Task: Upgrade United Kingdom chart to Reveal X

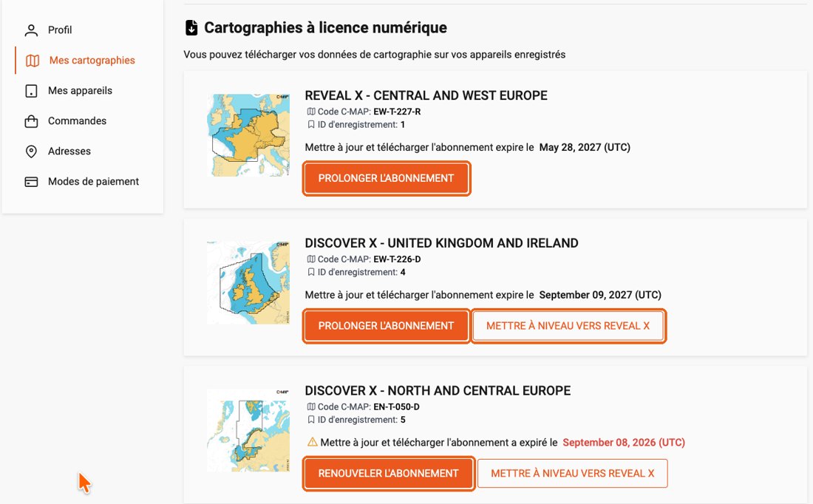Action: tap(568, 326)
